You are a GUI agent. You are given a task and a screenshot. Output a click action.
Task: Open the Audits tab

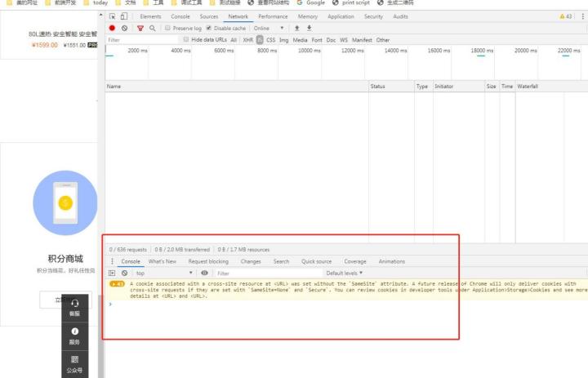pos(400,16)
